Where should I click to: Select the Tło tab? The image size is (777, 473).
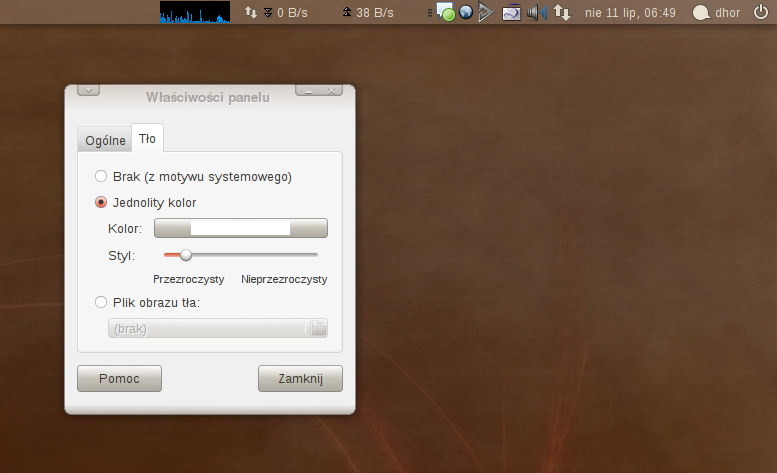click(147, 138)
